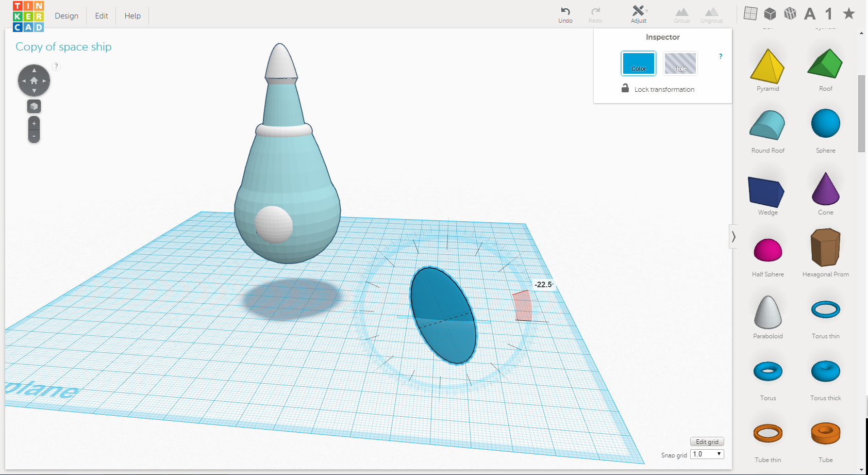
Task: Rotate view right with the right arrow
Action: point(44,81)
